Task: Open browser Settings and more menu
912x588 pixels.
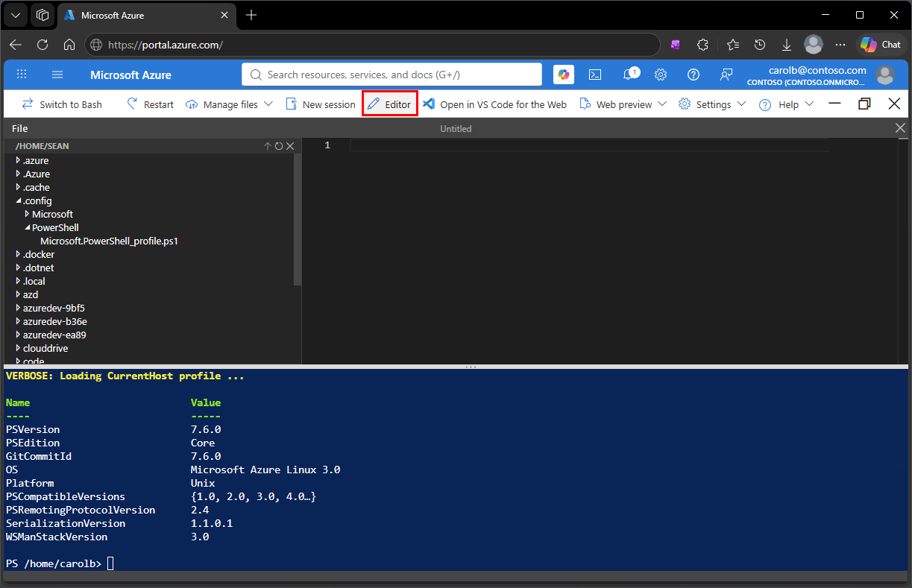Action: (x=840, y=45)
